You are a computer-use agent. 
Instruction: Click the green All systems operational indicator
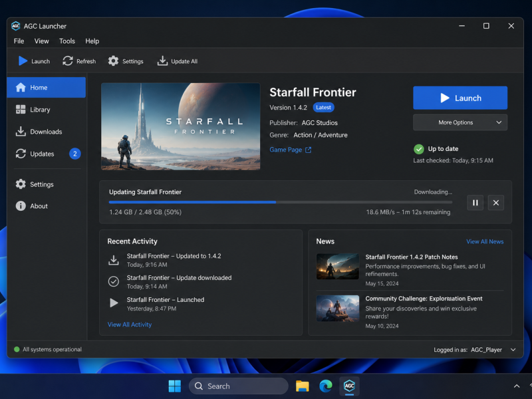point(17,350)
